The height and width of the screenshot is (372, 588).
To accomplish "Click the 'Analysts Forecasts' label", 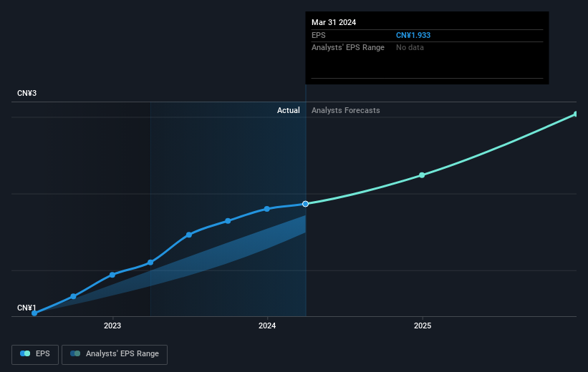I will point(345,110).
